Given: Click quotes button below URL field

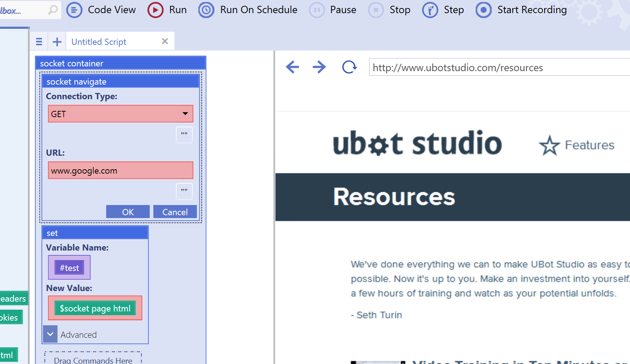Looking at the screenshot, I should [184, 191].
